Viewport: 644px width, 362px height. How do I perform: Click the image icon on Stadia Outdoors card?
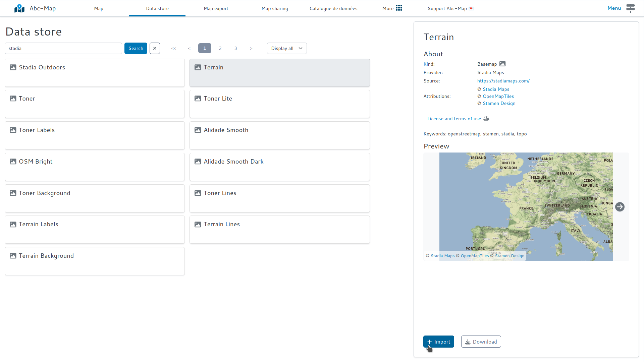(x=13, y=67)
